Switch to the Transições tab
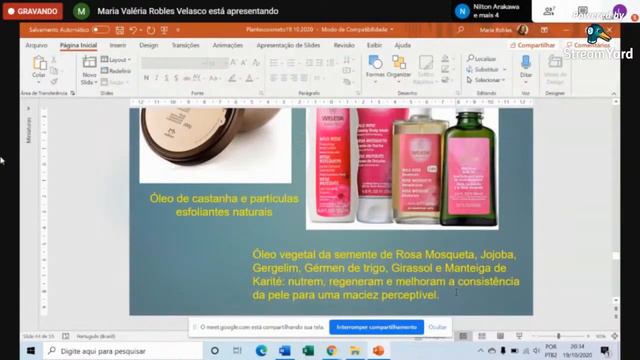Viewport: 640px width, 360px height. [x=185, y=45]
